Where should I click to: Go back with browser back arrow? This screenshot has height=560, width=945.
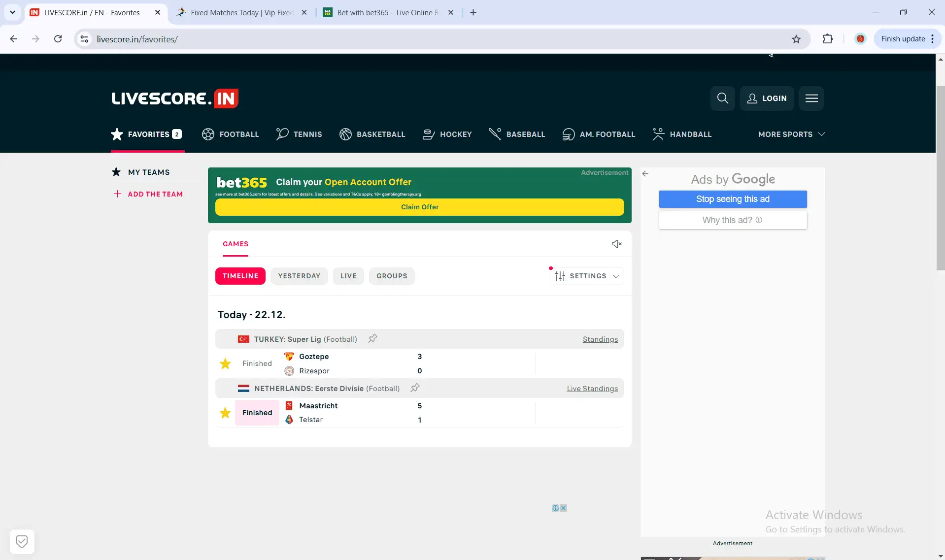click(x=14, y=39)
